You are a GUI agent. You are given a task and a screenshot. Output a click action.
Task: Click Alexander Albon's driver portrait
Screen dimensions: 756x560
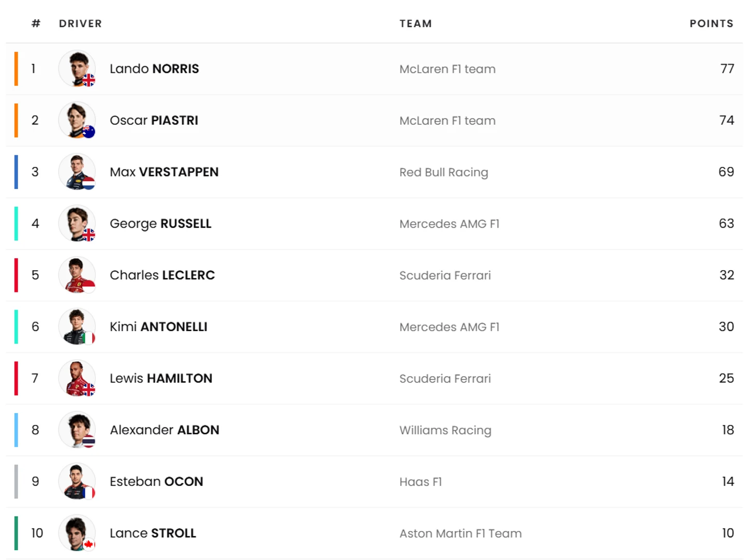(77, 430)
